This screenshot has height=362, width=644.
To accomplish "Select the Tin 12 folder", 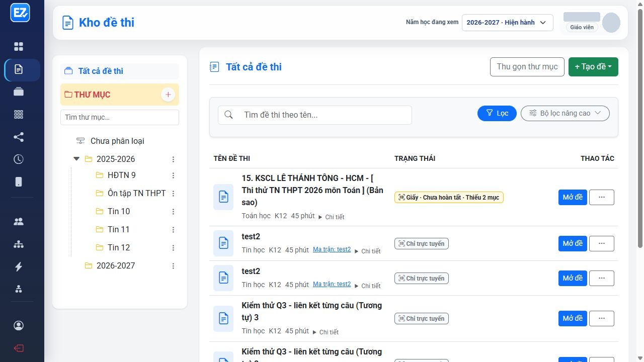I will (119, 247).
